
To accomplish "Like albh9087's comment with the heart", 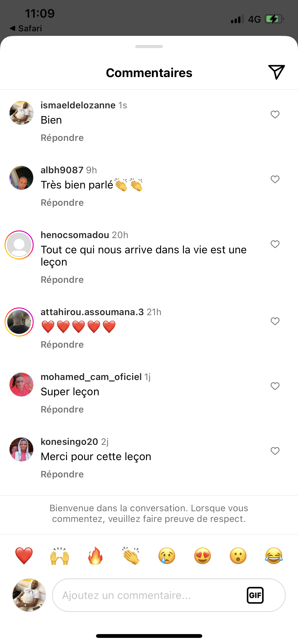I will pyautogui.click(x=275, y=179).
